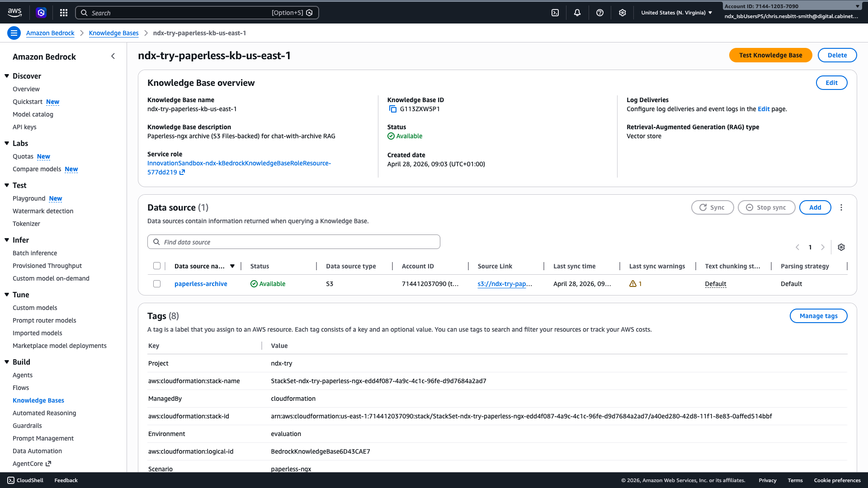The height and width of the screenshot is (488, 868).
Task: Click Test Knowledge Base button
Action: pos(770,55)
